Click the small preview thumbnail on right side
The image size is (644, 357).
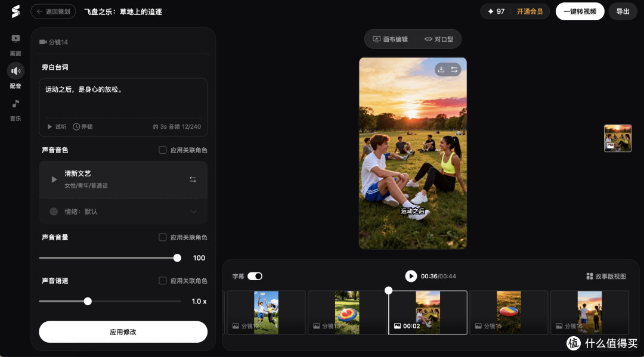(x=618, y=138)
